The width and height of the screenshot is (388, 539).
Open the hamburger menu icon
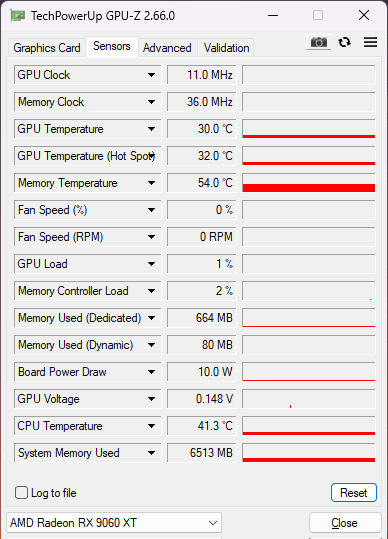pos(370,42)
